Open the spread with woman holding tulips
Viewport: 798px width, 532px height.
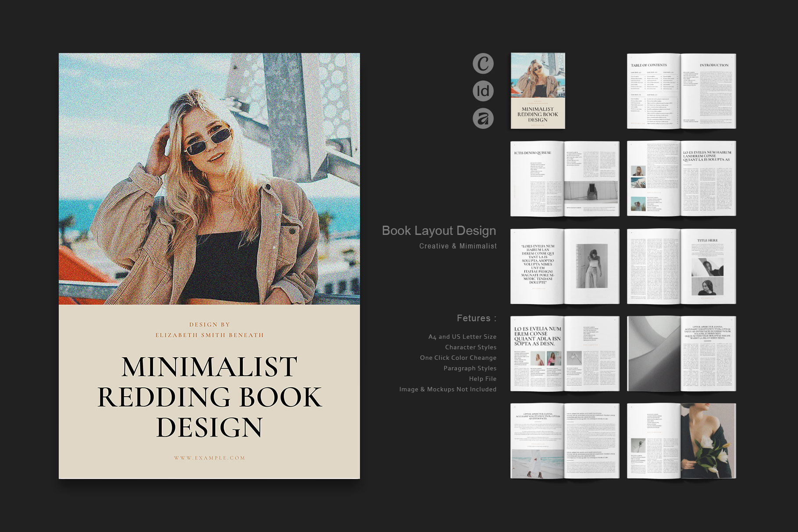click(x=681, y=441)
